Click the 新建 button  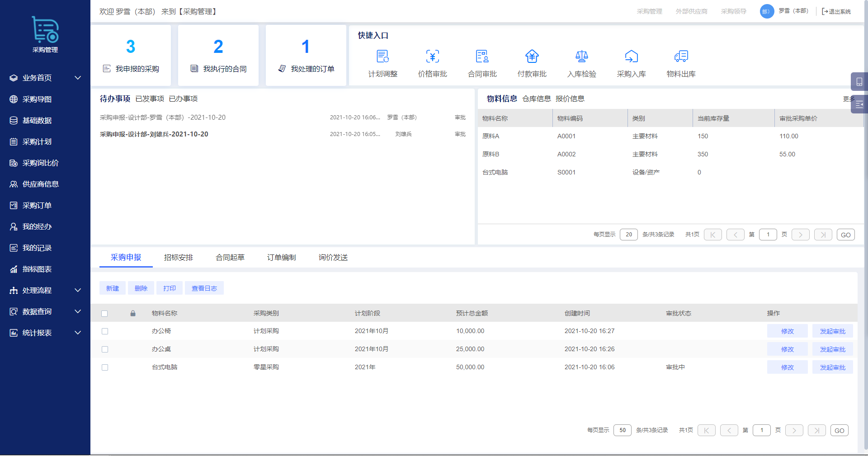(113, 288)
